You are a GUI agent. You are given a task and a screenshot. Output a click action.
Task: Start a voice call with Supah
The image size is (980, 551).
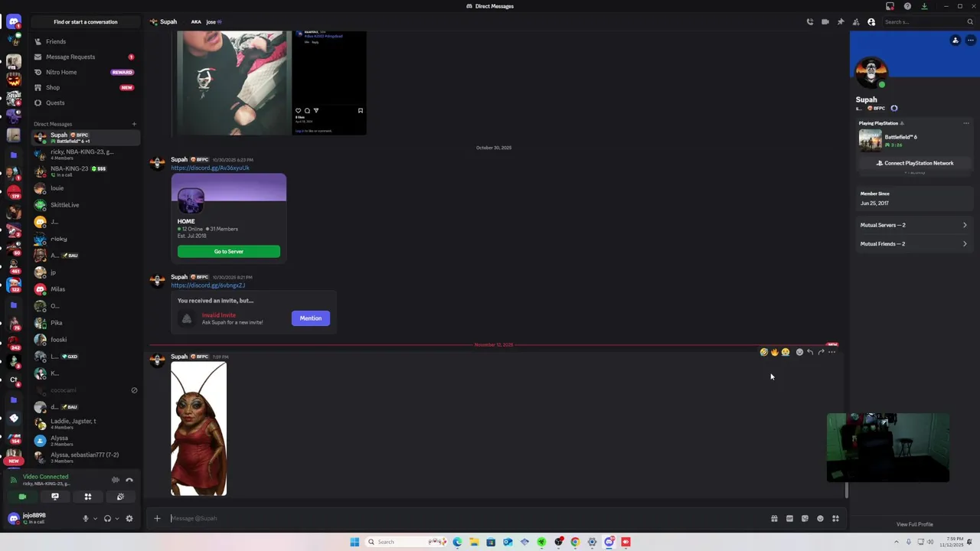(810, 21)
